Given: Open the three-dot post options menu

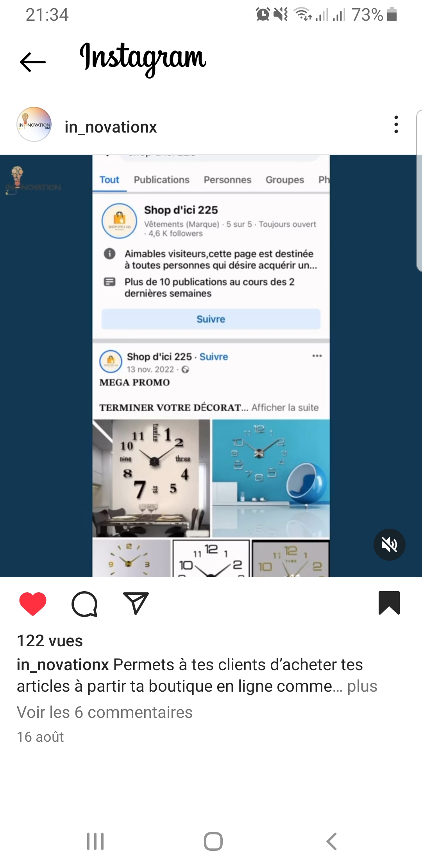Looking at the screenshot, I should pyautogui.click(x=396, y=124).
